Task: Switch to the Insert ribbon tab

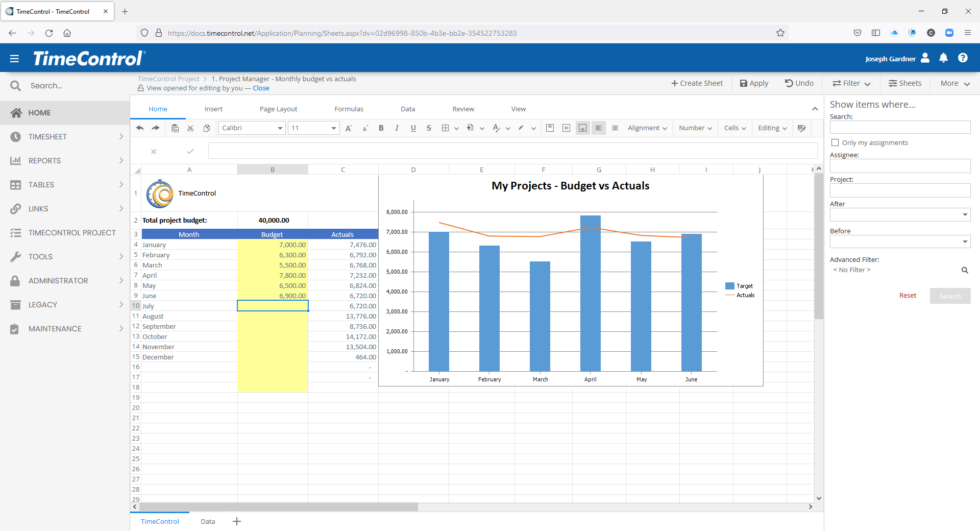Action: 213,109
